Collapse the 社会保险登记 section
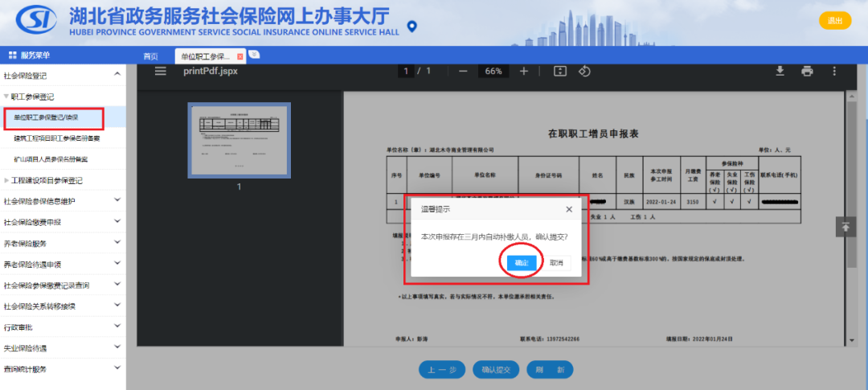The image size is (868, 390). coord(117,74)
